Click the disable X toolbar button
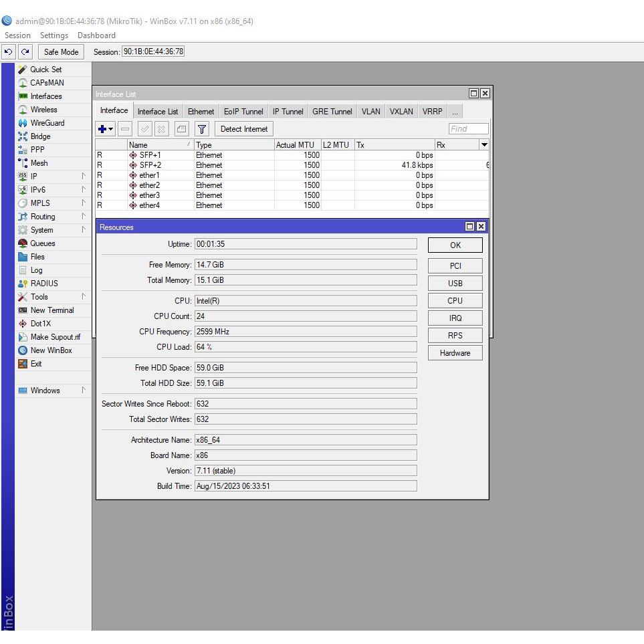This screenshot has width=644, height=644. point(161,129)
